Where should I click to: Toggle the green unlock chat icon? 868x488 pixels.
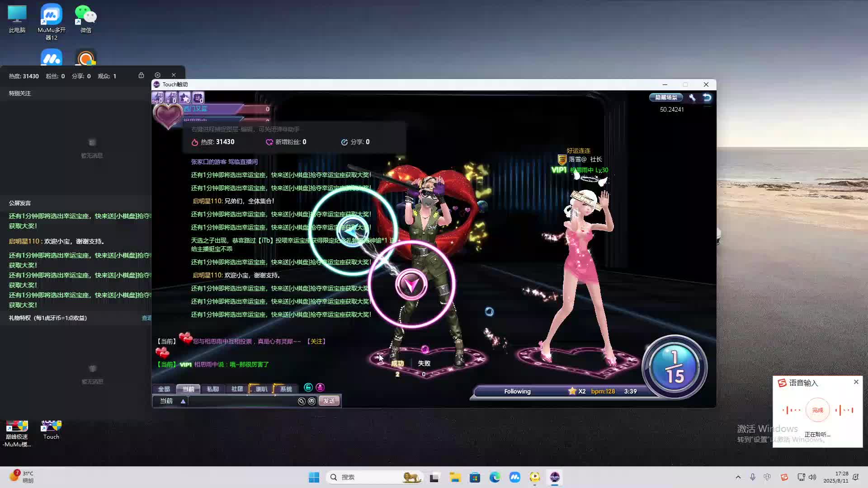308,388
